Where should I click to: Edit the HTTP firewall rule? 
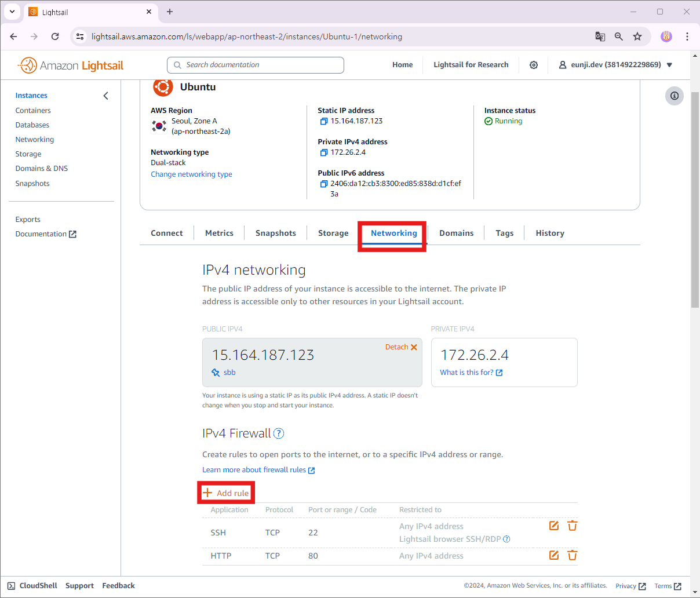click(554, 555)
